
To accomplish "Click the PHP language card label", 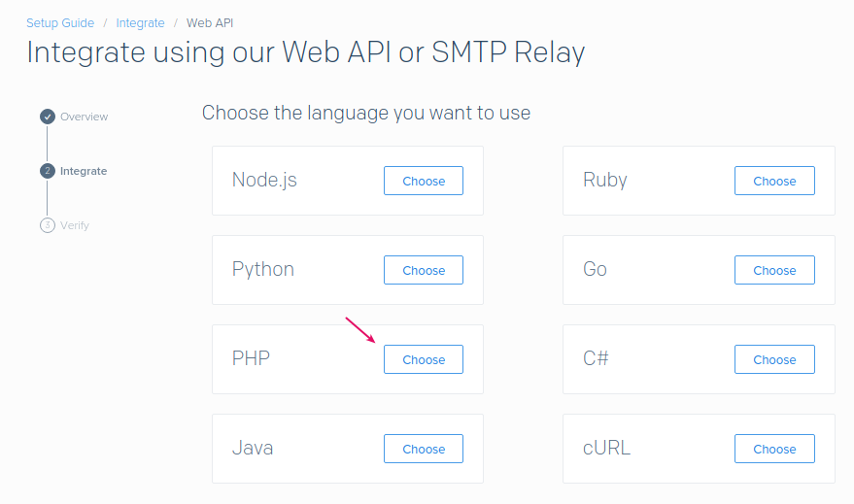I will (x=251, y=359).
